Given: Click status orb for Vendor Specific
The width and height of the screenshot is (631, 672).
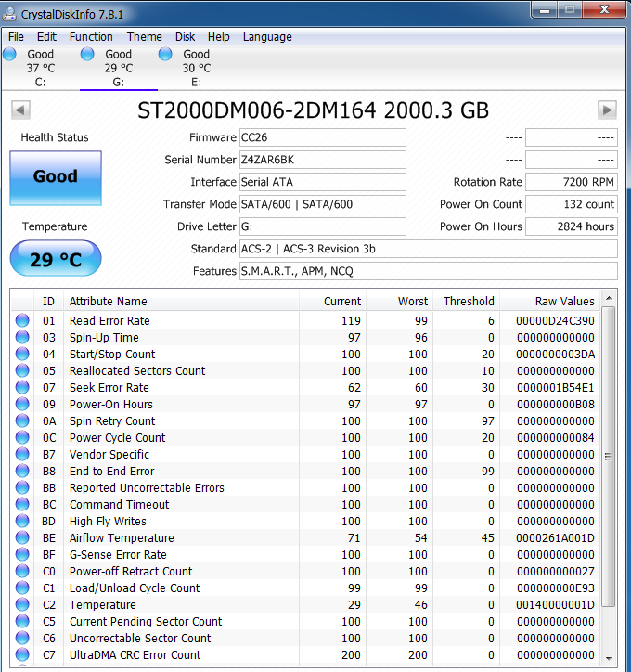Looking at the screenshot, I should pos(22,454).
